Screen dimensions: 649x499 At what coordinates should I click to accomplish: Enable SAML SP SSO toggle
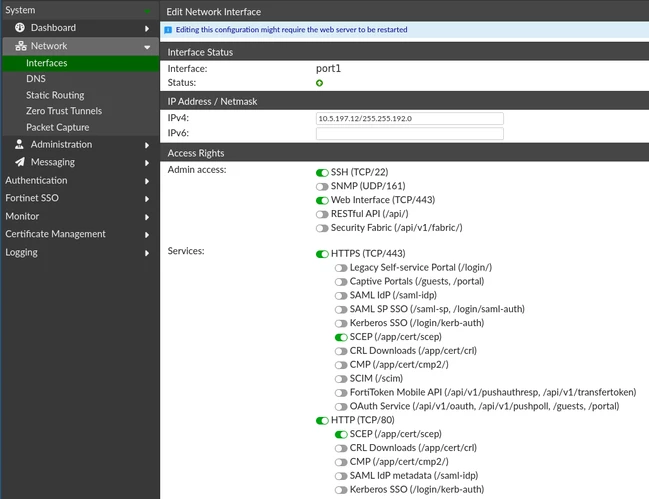(341, 309)
